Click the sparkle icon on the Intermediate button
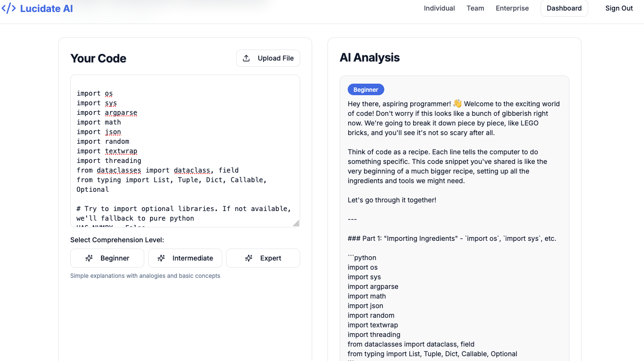The height and width of the screenshot is (361, 644). (161, 258)
